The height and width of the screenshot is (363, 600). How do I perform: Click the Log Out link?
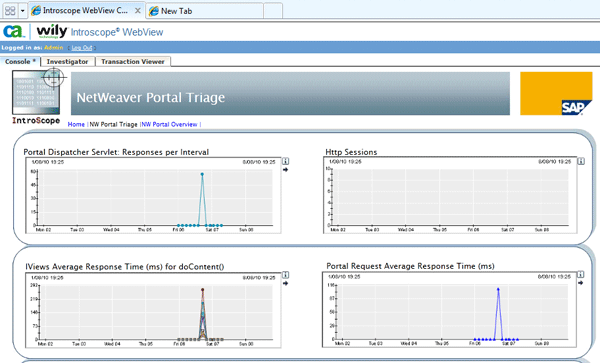pos(82,48)
